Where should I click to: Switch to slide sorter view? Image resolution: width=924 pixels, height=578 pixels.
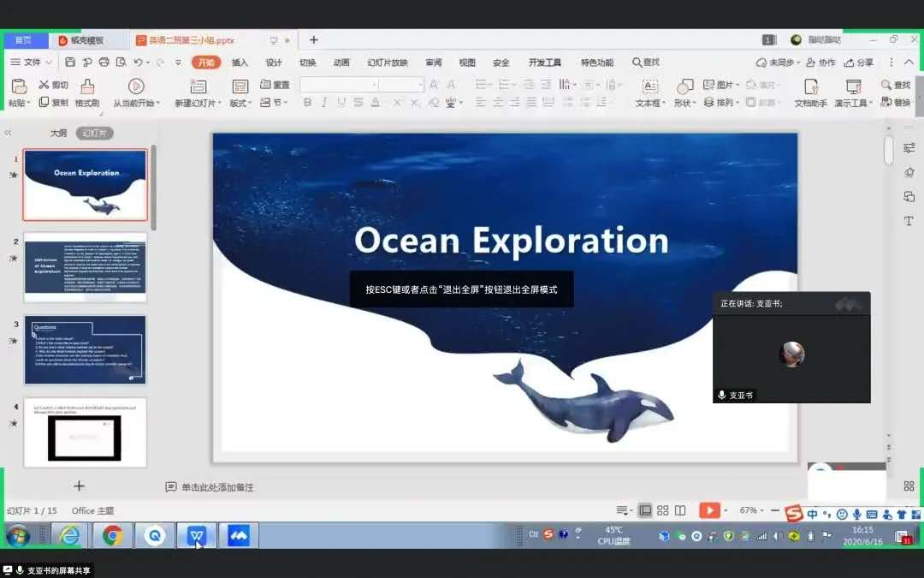pos(663,510)
